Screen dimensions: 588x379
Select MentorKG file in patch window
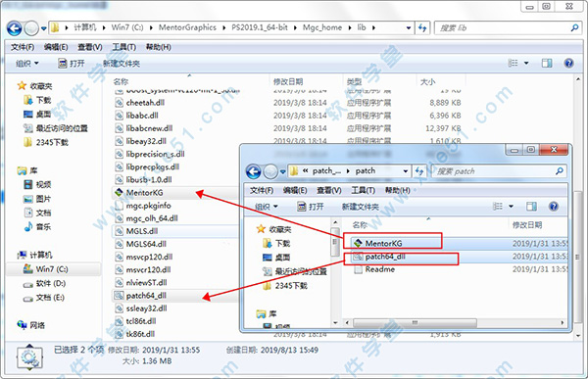(383, 243)
